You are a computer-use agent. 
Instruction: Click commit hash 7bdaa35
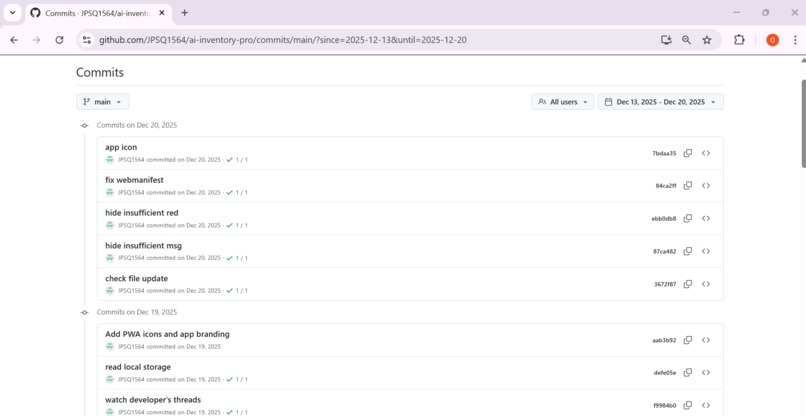click(x=664, y=153)
